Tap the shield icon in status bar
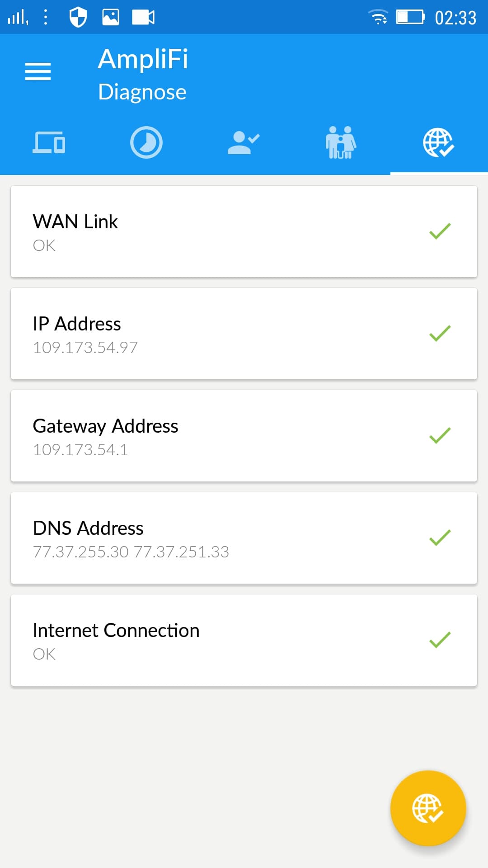Screen dimensions: 488x868 (x=78, y=17)
